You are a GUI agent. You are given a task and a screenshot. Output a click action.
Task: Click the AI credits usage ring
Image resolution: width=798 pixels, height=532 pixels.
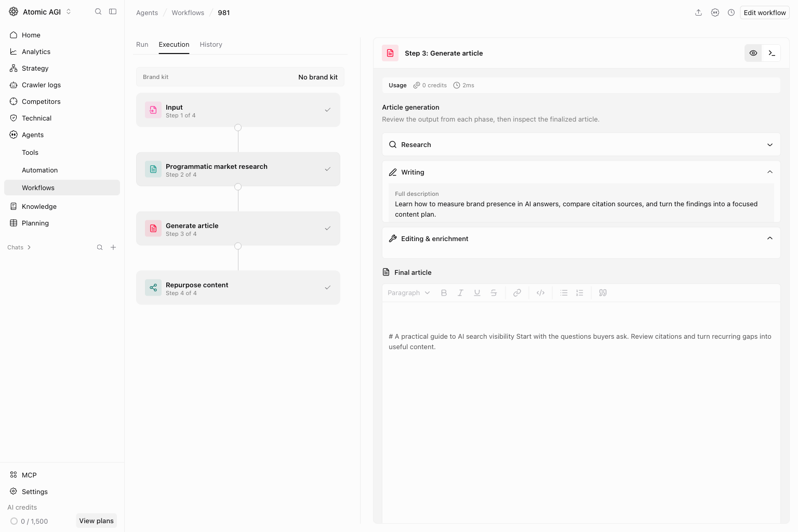click(14, 521)
